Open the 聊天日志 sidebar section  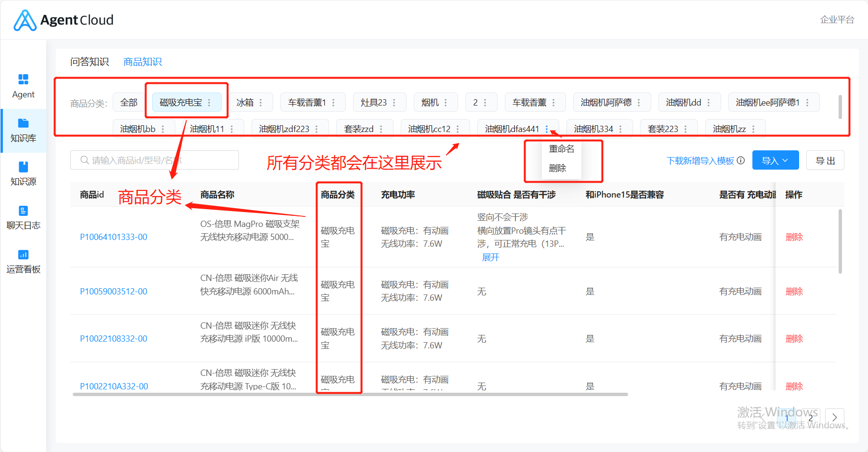click(x=23, y=218)
